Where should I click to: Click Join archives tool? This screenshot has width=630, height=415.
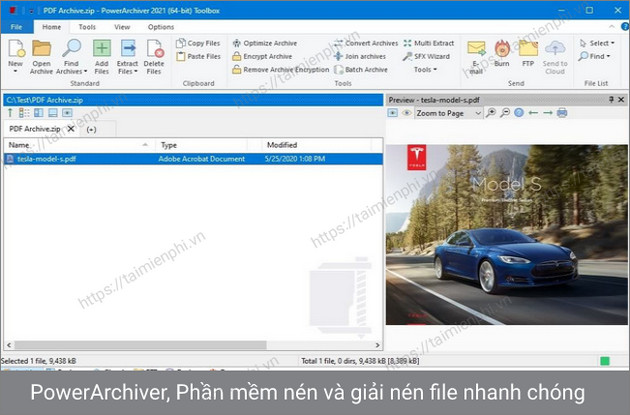click(x=360, y=56)
